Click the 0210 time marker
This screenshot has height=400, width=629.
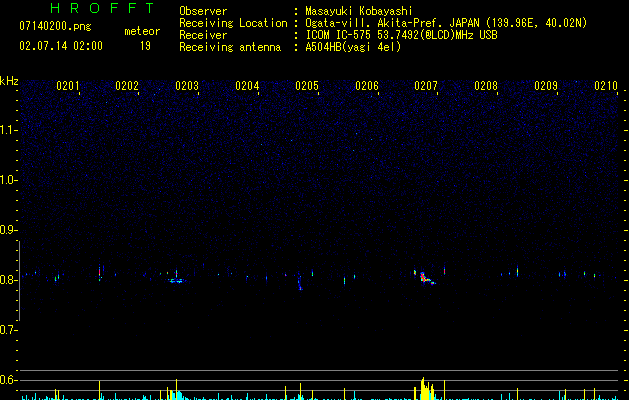coord(606,86)
